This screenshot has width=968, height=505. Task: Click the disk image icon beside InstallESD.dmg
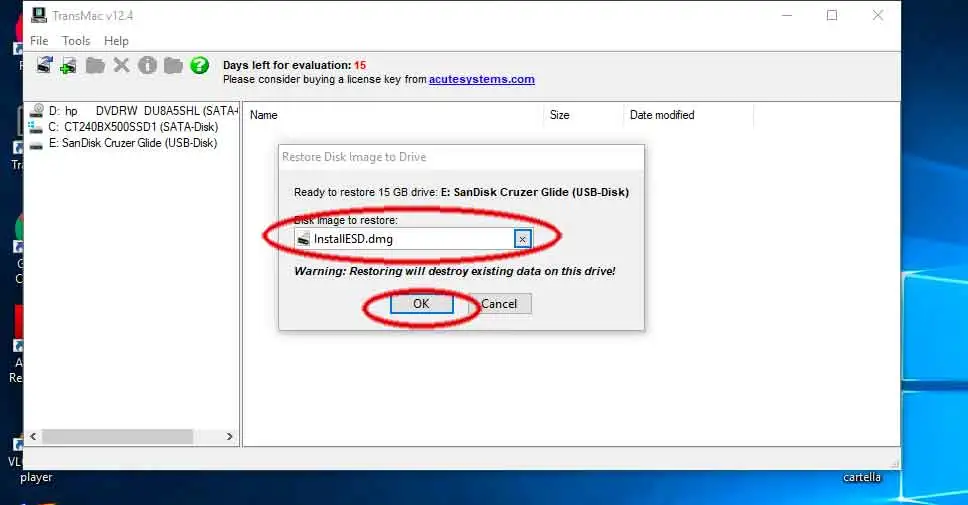(x=303, y=239)
